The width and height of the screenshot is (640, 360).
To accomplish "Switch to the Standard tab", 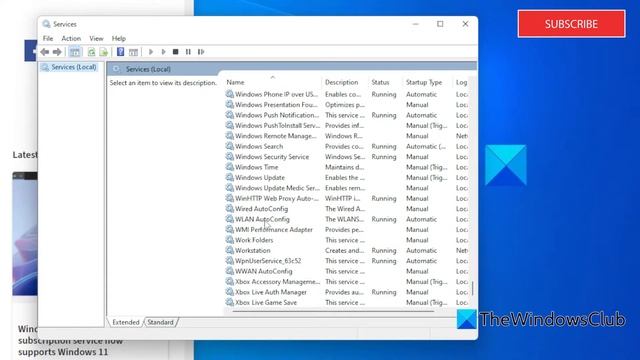I will click(x=160, y=322).
